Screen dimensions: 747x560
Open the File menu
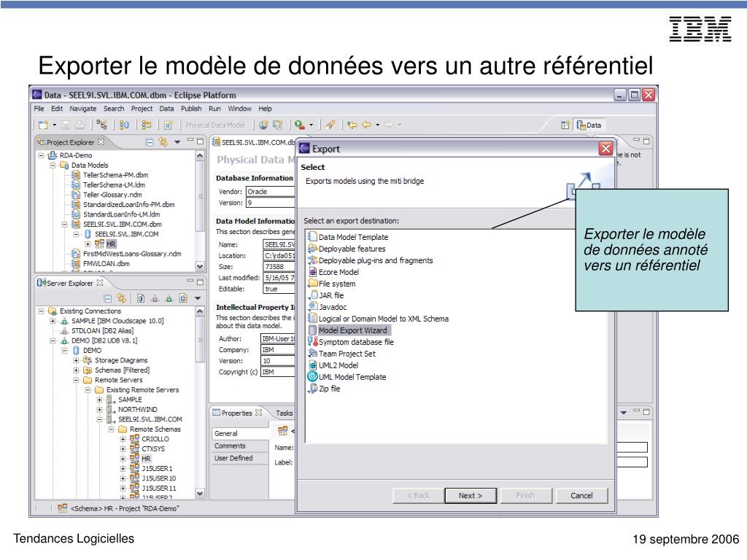(39, 109)
